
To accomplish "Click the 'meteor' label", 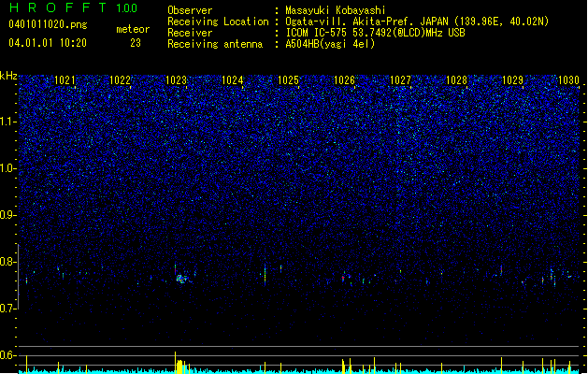I will pyautogui.click(x=133, y=29).
